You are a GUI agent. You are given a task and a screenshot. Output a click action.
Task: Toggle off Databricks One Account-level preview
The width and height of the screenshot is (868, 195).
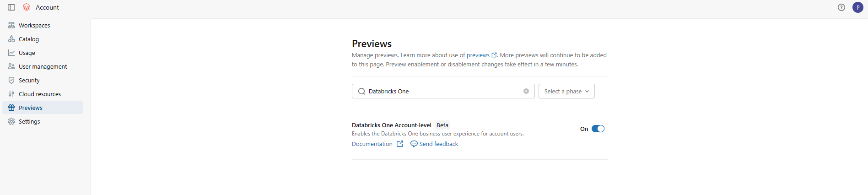coord(598,129)
